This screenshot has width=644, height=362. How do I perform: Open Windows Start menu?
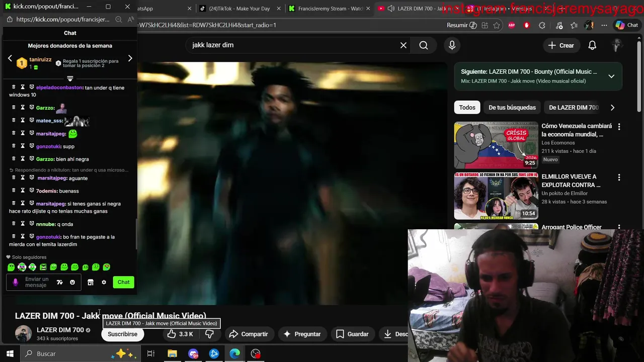tap(10, 354)
